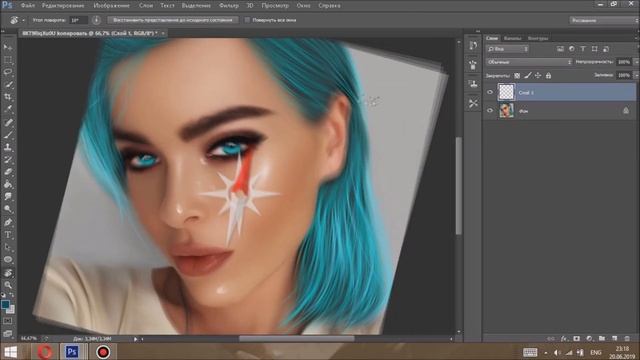Select the Paint Bucket tool
The width and height of the screenshot is (640, 360).
point(8,184)
